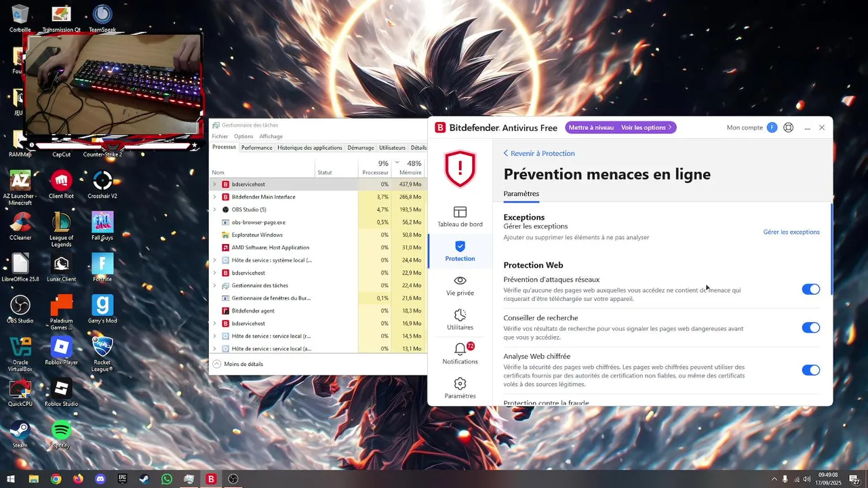Open Options menu in Task Manager
Image resolution: width=868 pixels, height=488 pixels.
point(243,136)
